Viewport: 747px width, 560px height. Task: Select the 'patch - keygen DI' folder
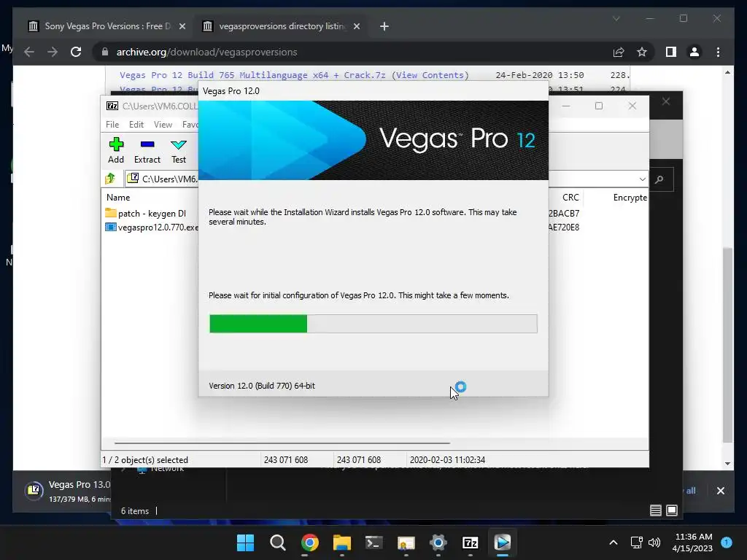tap(146, 214)
